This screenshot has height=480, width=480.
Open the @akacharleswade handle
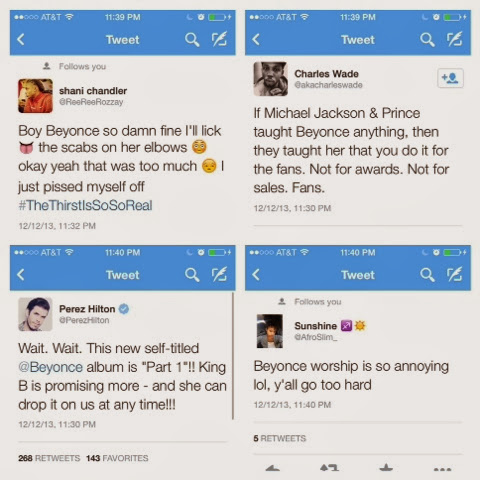[328, 85]
